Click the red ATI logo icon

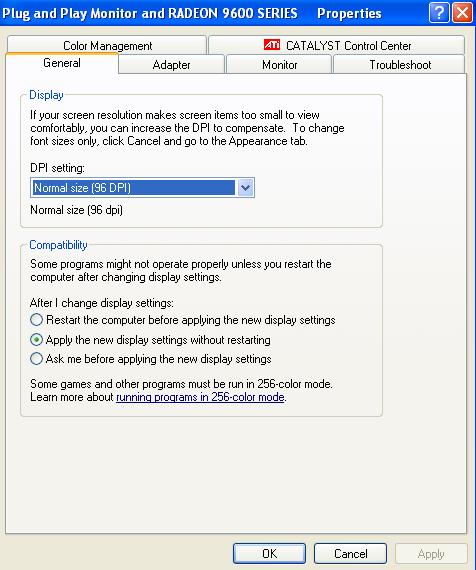(x=272, y=44)
